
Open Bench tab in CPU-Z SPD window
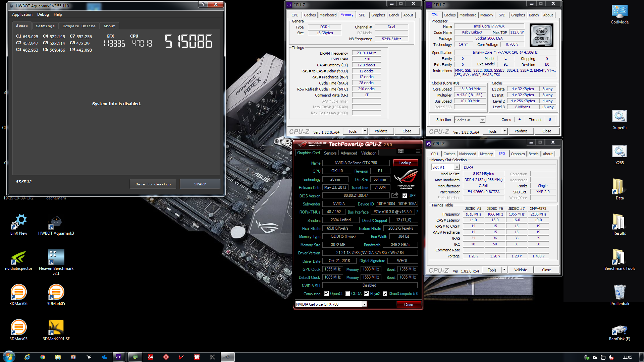(533, 154)
